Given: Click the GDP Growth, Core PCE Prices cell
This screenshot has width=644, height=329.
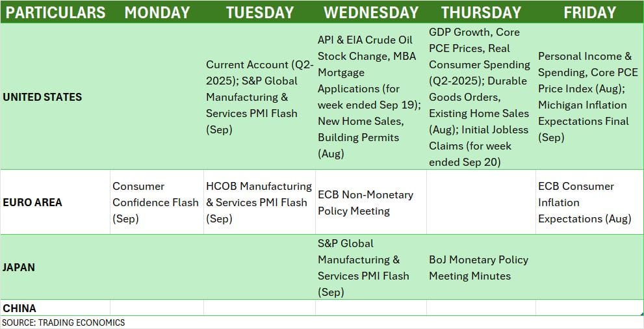Looking at the screenshot, I should [x=480, y=97].
